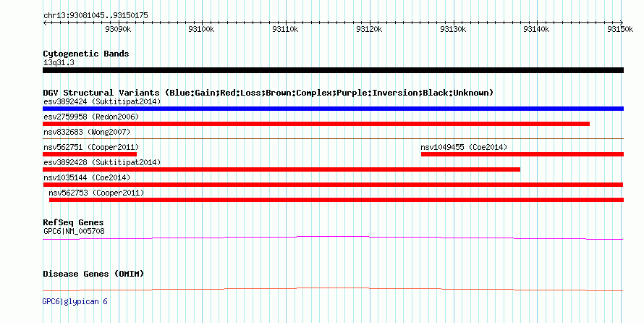Select the esv3892428 (Suktitipat2014) label

(102, 162)
